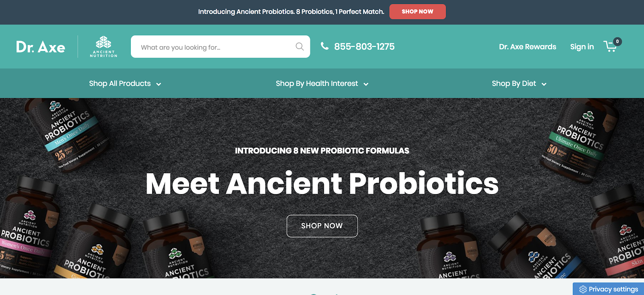Viewport: 644px width, 295px height.
Task: Focus the 'What are you looking for' search field
Action: tap(220, 47)
